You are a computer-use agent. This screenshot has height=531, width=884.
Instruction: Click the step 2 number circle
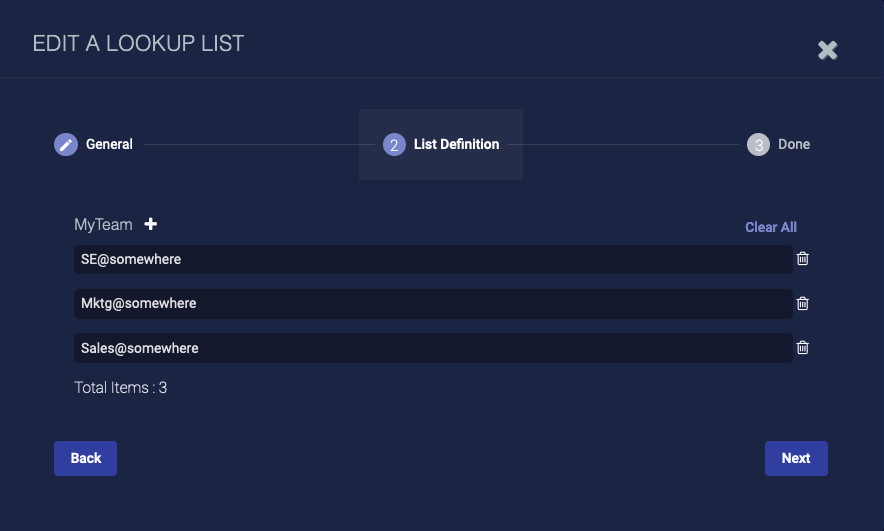tap(394, 145)
